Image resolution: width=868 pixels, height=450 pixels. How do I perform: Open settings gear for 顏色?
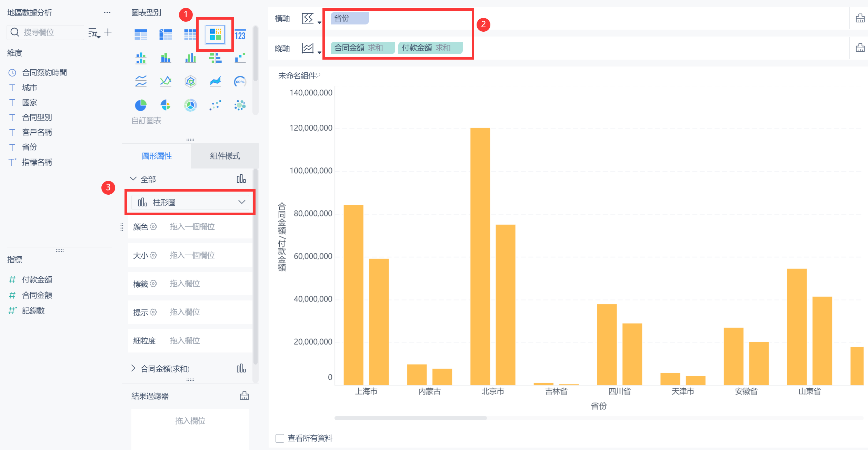[x=153, y=227]
